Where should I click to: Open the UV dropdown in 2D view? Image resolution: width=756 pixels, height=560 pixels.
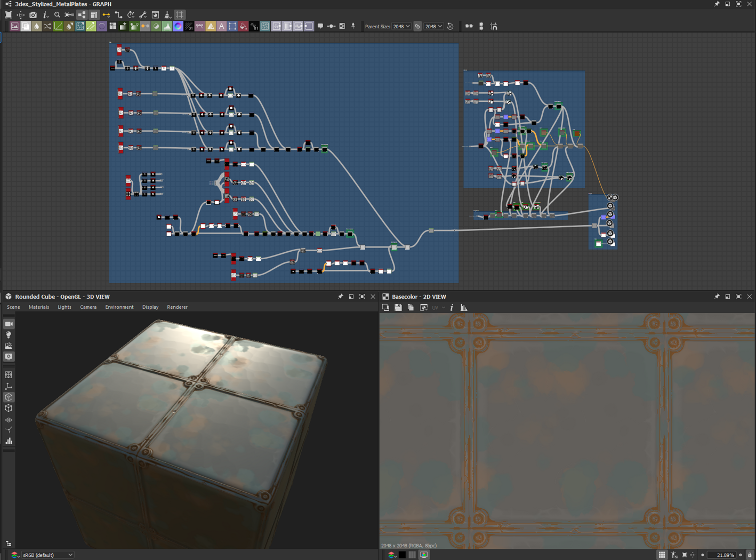point(438,308)
